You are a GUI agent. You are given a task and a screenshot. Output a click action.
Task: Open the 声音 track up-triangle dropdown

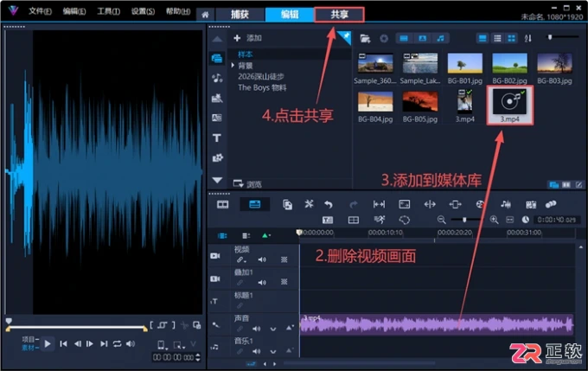[x=289, y=328]
